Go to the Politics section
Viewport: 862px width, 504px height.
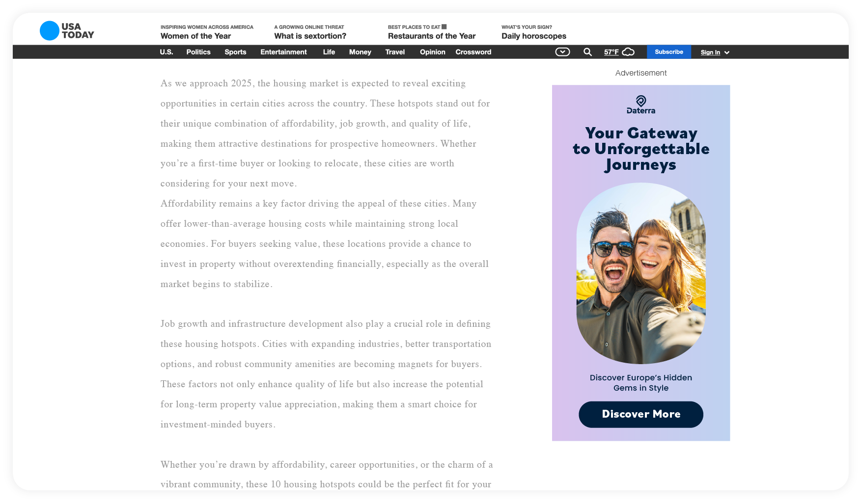(198, 52)
